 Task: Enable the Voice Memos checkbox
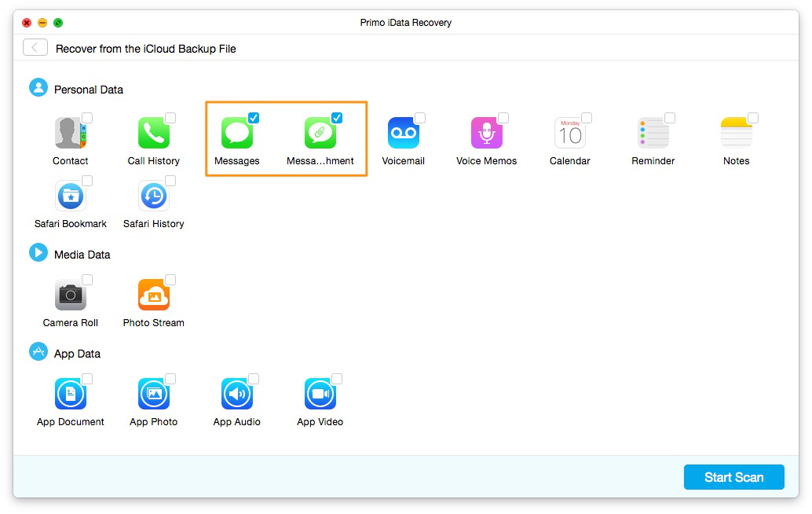503,118
